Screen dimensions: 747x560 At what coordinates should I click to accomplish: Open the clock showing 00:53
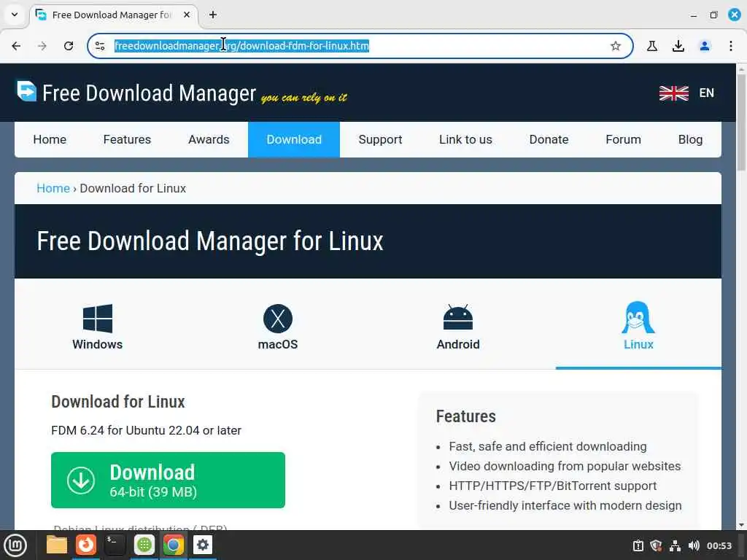(719, 545)
